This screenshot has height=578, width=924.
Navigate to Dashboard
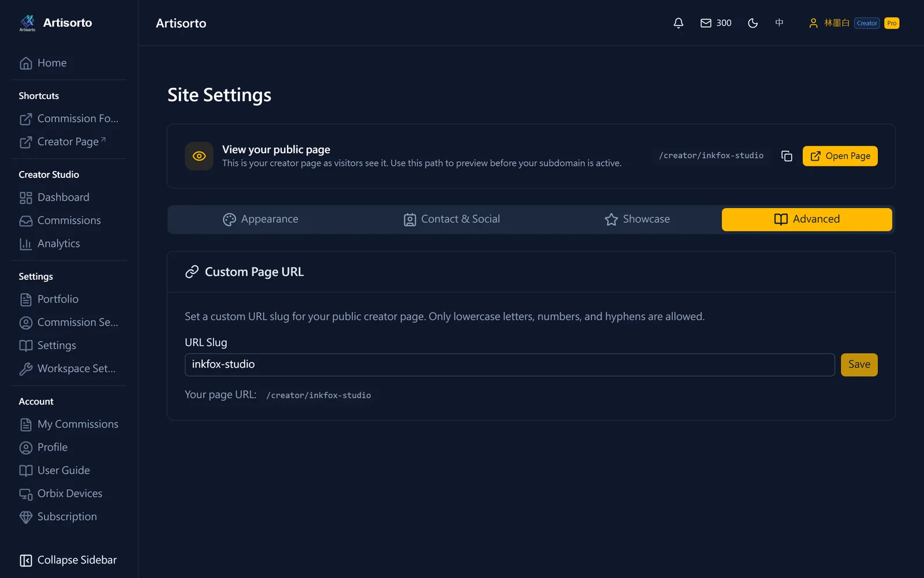(x=69, y=197)
